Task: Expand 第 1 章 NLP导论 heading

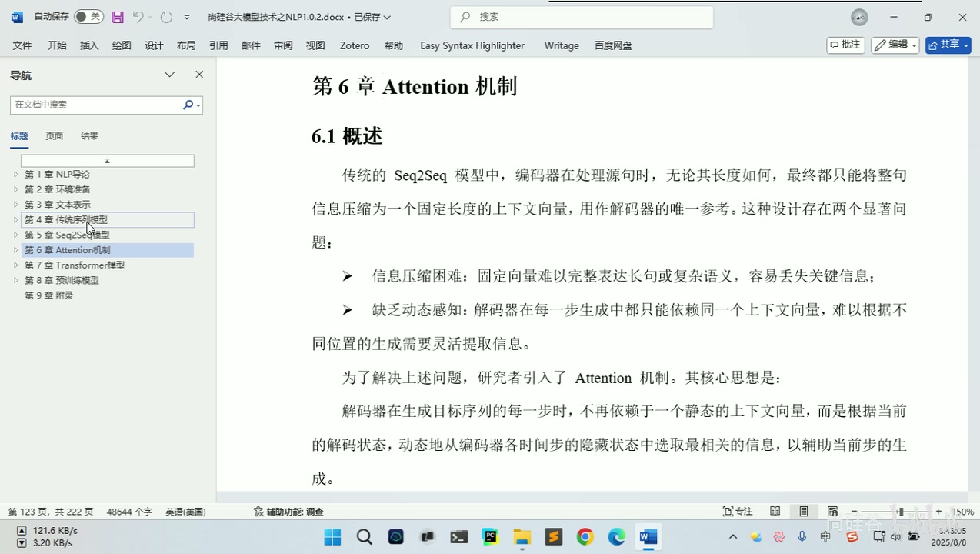Action: point(15,175)
